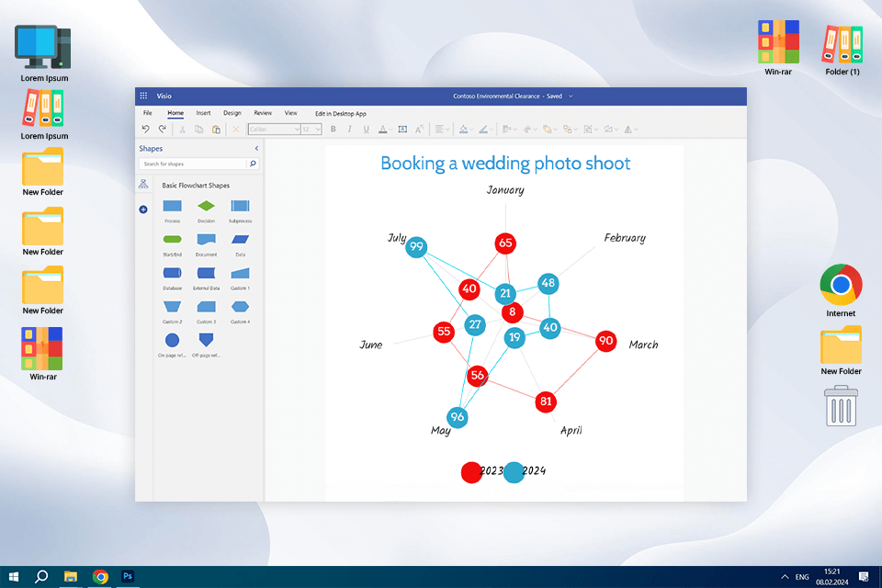Select the Custom 2 shape
The height and width of the screenshot is (588, 882).
click(172, 307)
